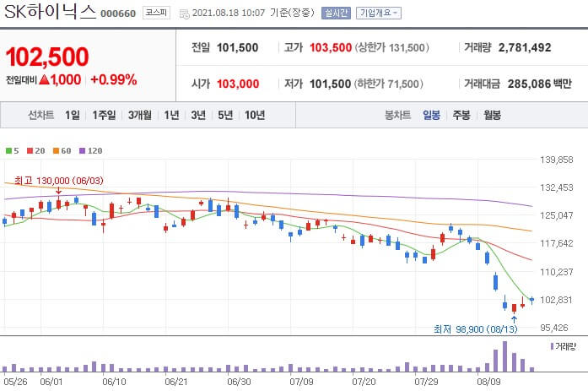Switch to 일봉 candle chart
This screenshot has height=391, width=588.
tap(431, 115)
